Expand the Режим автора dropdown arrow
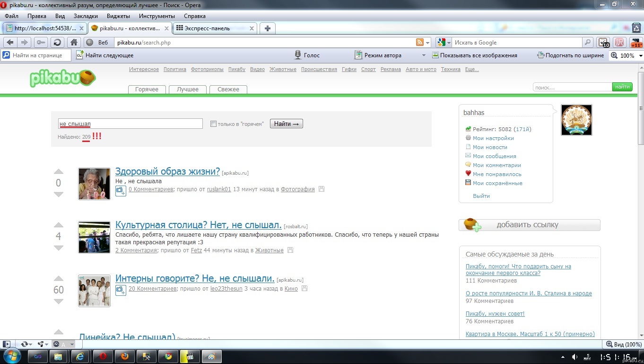Viewport: 644px width, 364px height. (x=423, y=55)
